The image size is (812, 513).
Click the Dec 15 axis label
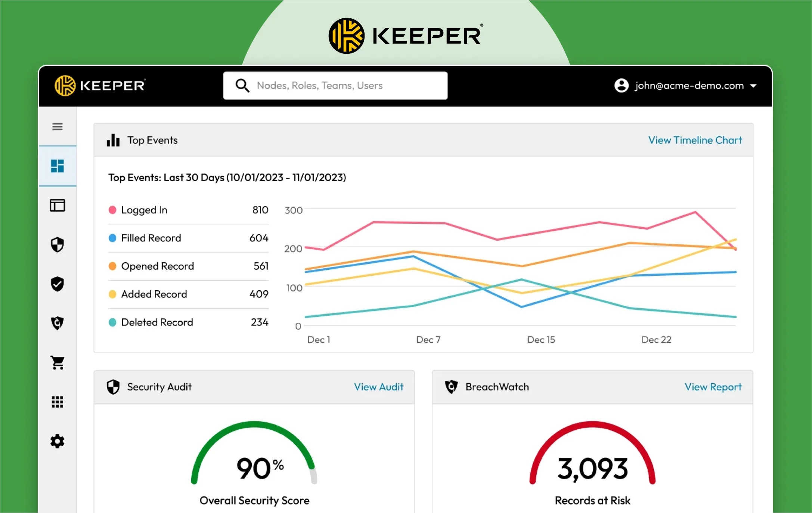pyautogui.click(x=541, y=340)
